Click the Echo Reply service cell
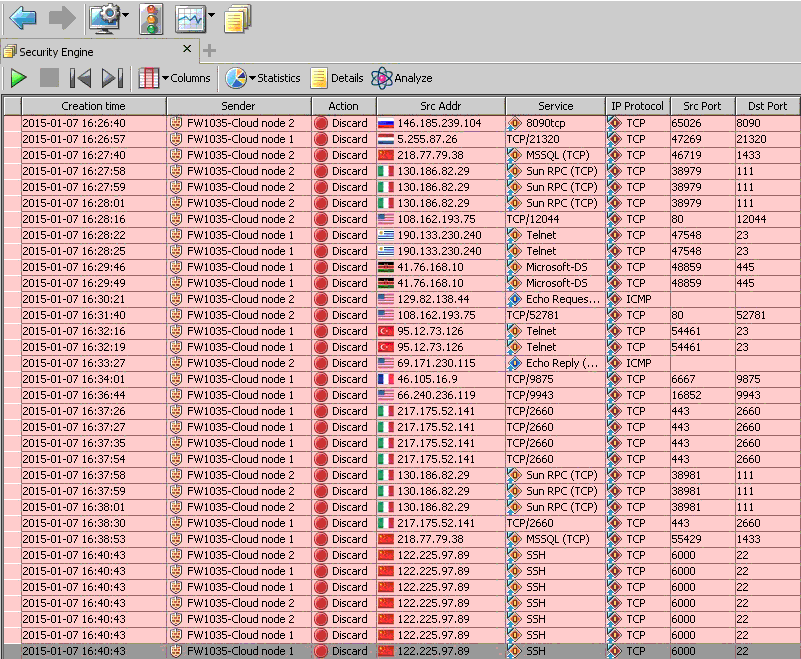 pyautogui.click(x=555, y=363)
